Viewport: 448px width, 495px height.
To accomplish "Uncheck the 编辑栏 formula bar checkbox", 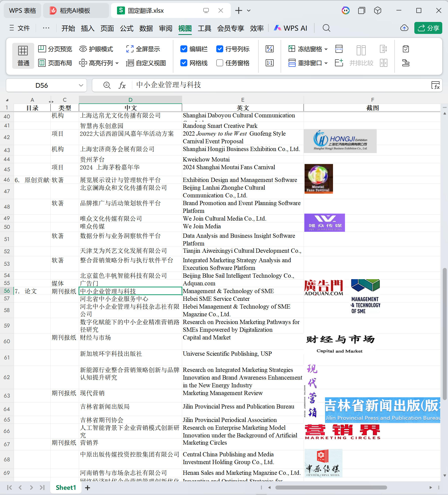I will point(184,49).
